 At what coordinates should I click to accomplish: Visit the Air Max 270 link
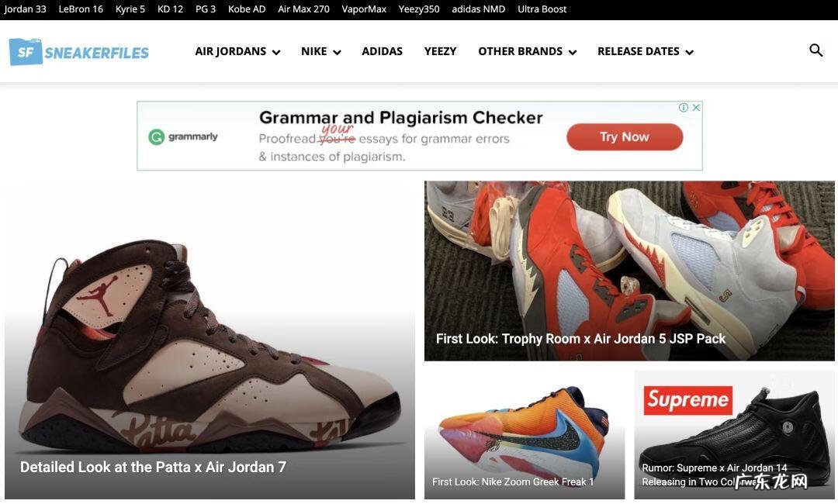pyautogui.click(x=303, y=9)
